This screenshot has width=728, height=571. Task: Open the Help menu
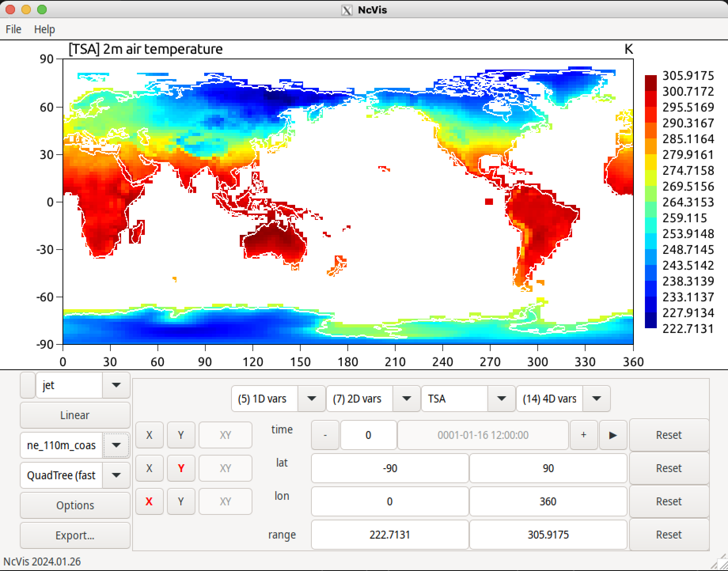tap(44, 29)
